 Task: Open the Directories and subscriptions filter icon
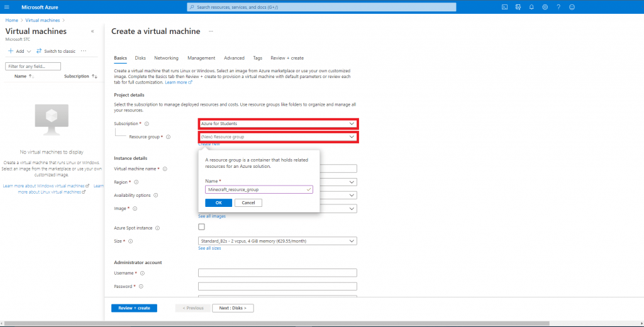click(x=518, y=7)
